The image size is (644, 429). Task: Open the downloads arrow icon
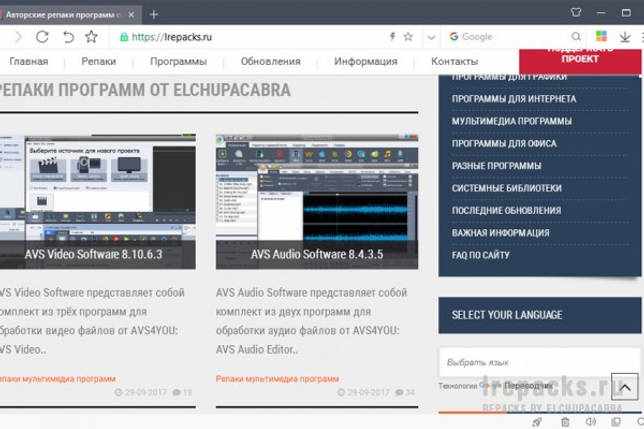625,37
